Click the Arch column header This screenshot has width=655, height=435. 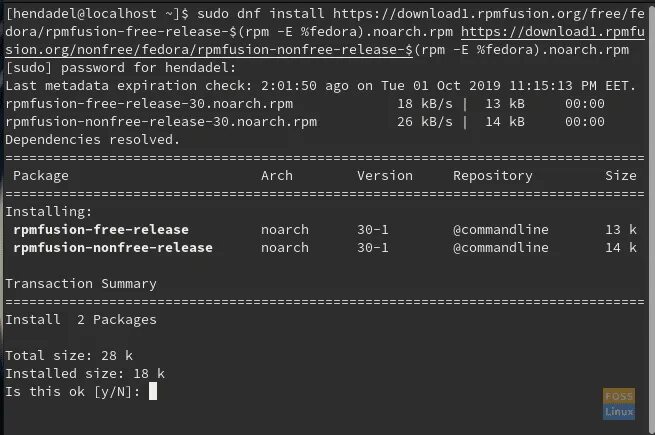277,176
